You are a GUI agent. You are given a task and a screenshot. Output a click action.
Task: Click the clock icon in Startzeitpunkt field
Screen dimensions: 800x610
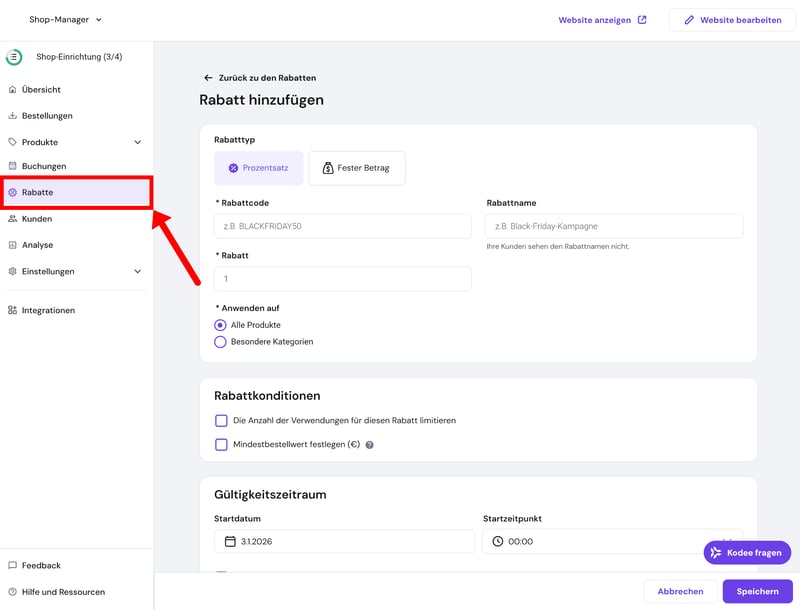pyautogui.click(x=498, y=541)
